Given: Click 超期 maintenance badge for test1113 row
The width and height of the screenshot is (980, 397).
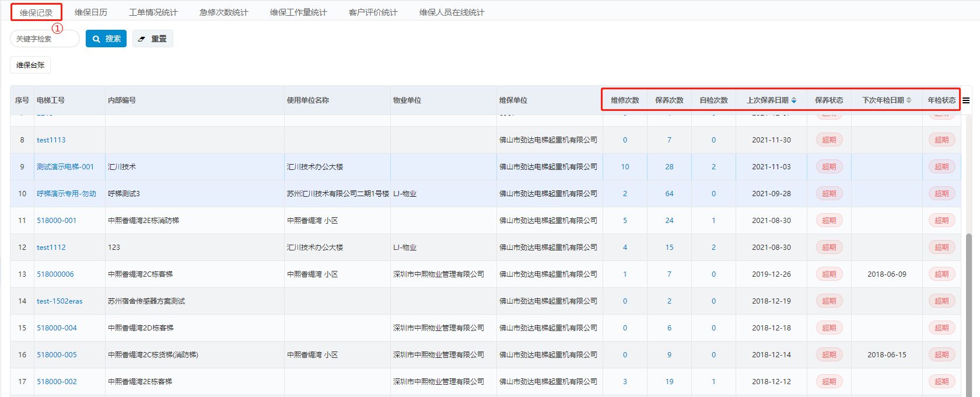Looking at the screenshot, I should click(829, 140).
